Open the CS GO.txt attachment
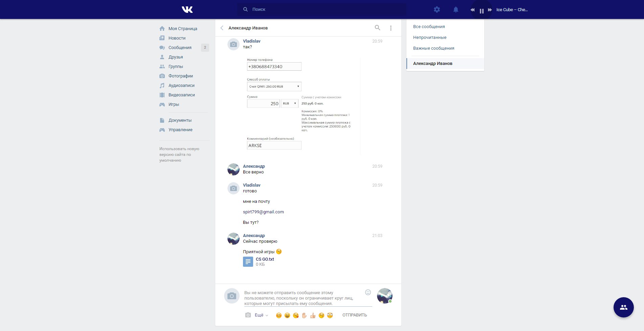The image size is (644, 331). [265, 259]
